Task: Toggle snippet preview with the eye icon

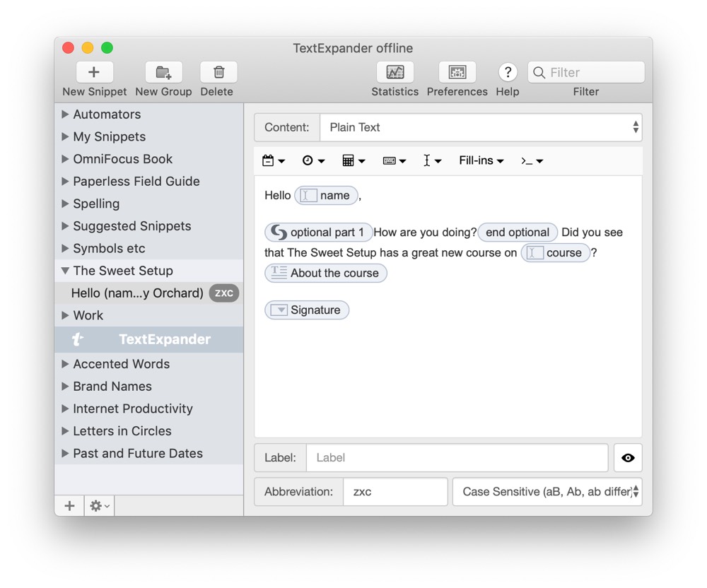Action: tap(628, 458)
